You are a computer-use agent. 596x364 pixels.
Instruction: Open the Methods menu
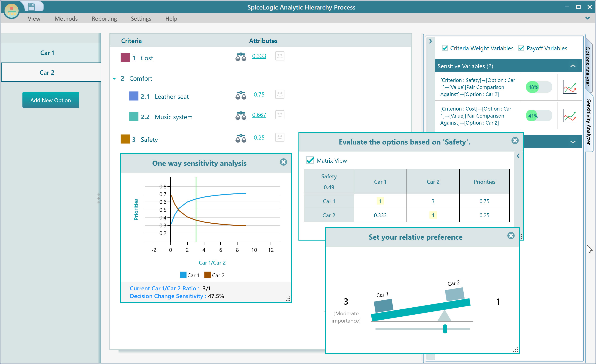[66, 19]
